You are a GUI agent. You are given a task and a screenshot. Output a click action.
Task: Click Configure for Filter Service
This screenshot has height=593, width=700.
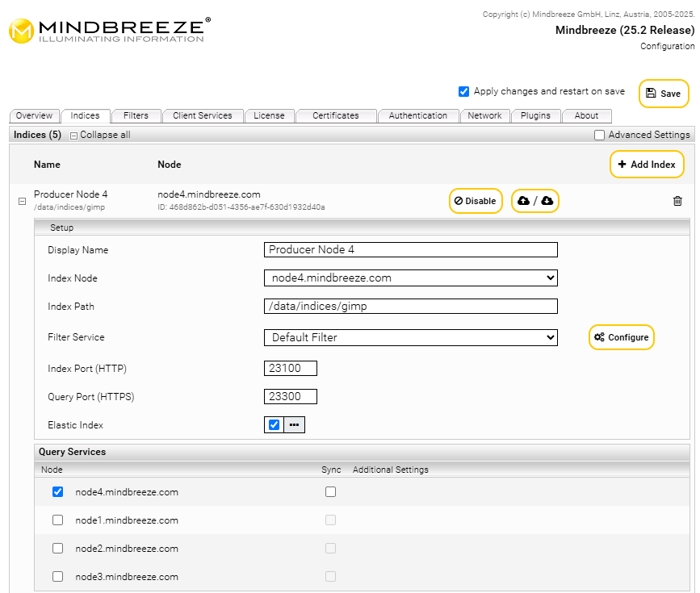coord(622,337)
